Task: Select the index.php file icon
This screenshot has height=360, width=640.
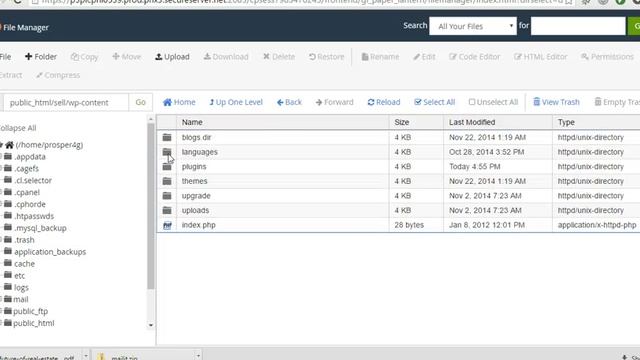Action: click(x=167, y=225)
